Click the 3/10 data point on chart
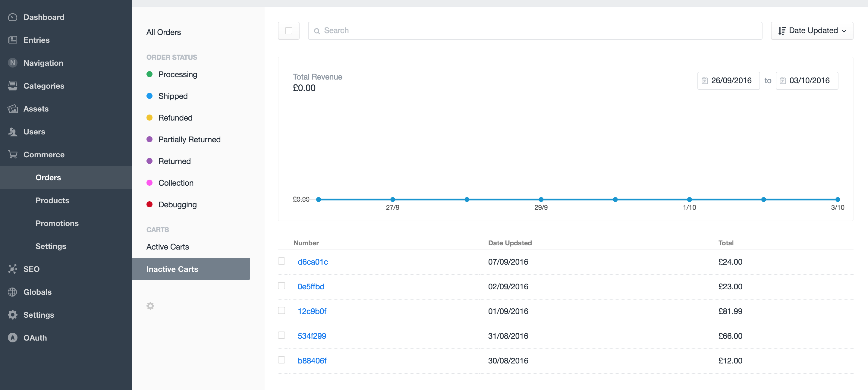Viewport: 868px width, 390px height. (x=838, y=200)
